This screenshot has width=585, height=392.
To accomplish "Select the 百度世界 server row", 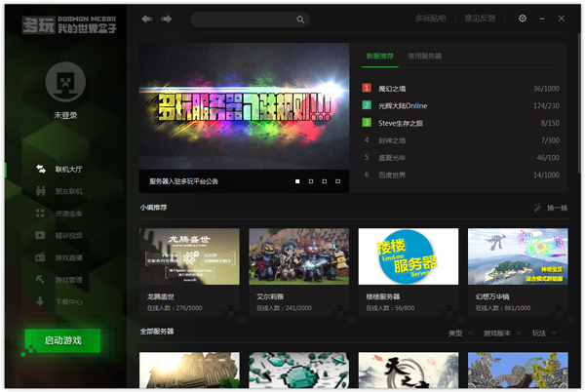I will (461, 175).
